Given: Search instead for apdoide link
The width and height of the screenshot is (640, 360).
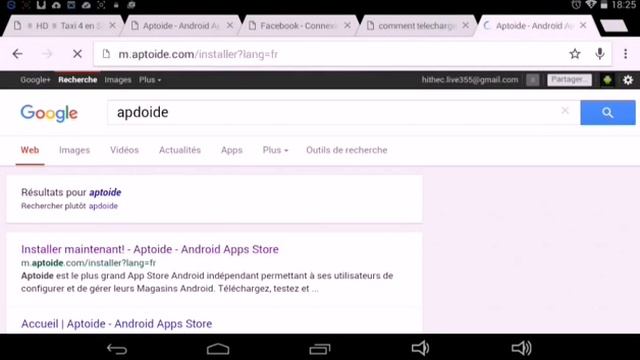Looking at the screenshot, I should tap(103, 206).
